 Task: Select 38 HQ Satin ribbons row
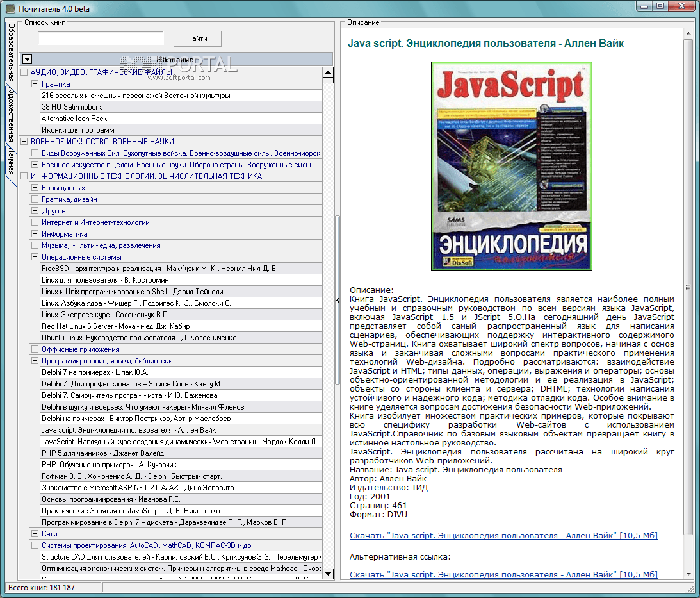(x=181, y=107)
